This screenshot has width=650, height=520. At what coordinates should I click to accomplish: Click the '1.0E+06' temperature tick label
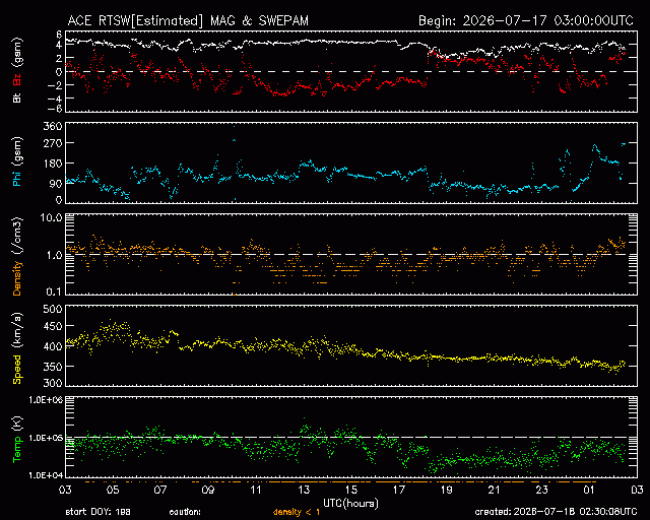point(46,399)
